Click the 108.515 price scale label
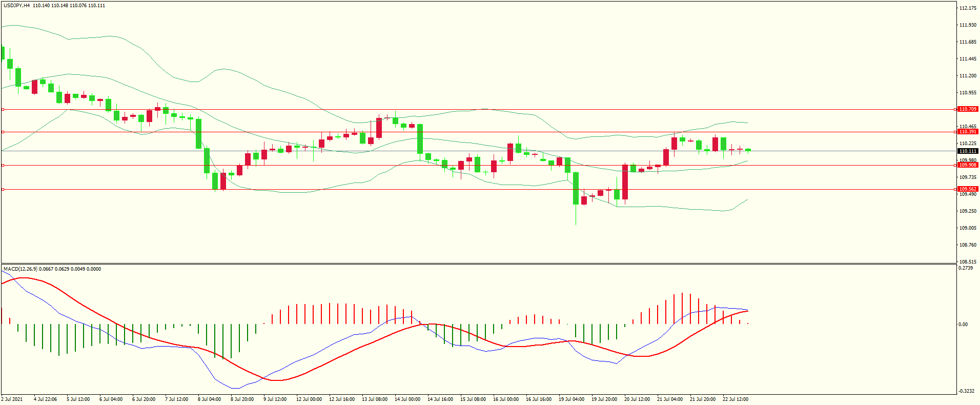The image size is (980, 405). [968, 261]
